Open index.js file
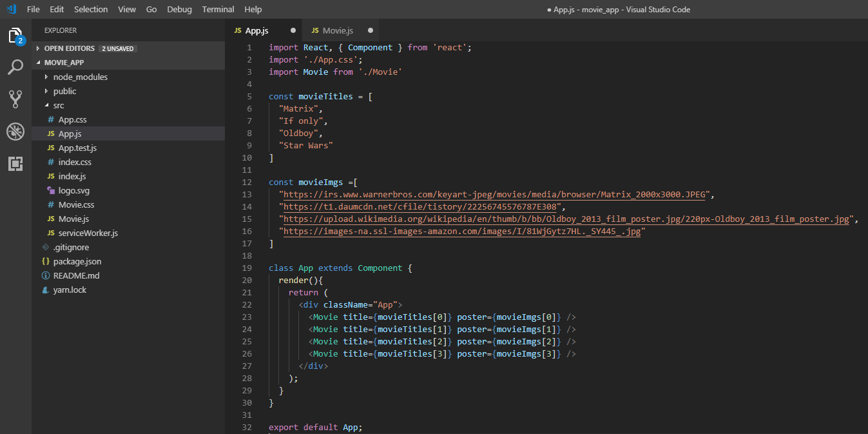Image resolution: width=868 pixels, height=434 pixels. pos(128,176)
